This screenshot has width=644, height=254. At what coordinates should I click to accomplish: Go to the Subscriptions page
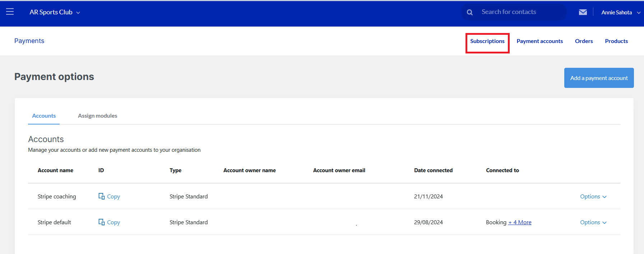click(x=487, y=41)
